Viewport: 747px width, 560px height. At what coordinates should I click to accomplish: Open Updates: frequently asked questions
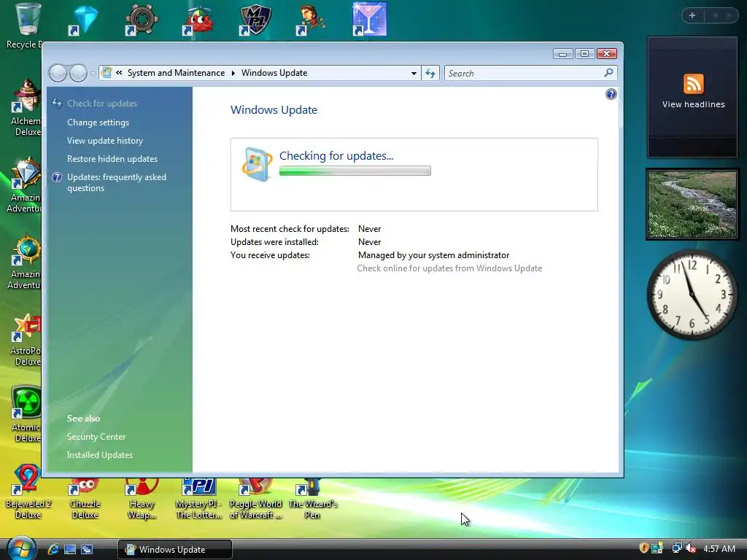(x=117, y=182)
